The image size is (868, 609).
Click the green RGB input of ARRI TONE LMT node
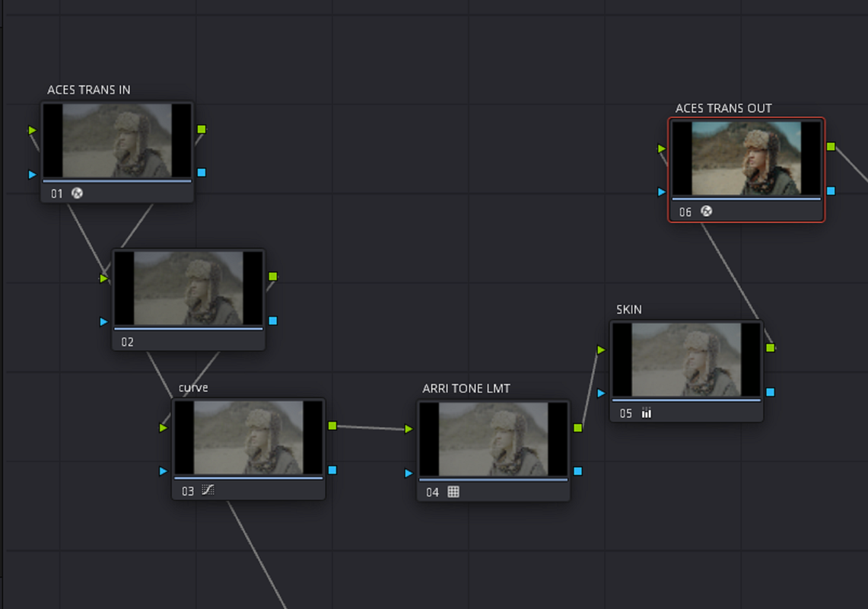[x=409, y=429]
